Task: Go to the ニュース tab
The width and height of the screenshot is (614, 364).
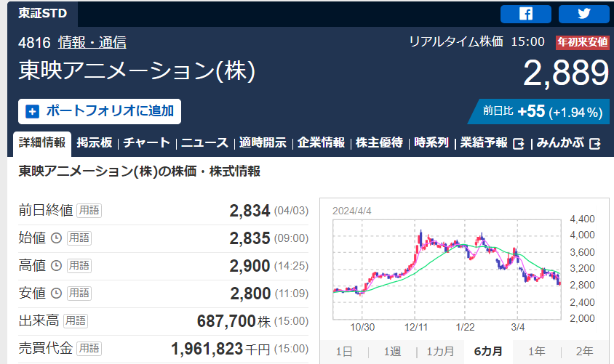Action: click(x=205, y=142)
